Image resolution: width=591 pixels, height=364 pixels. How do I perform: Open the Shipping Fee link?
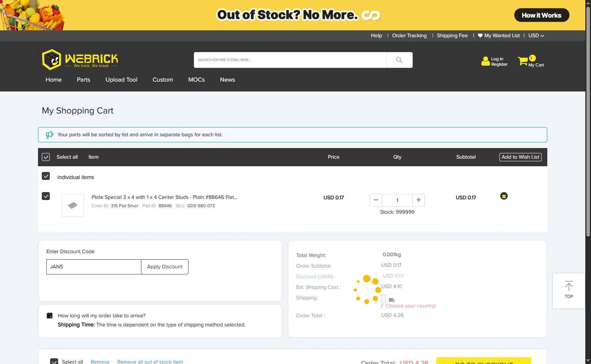tap(452, 36)
